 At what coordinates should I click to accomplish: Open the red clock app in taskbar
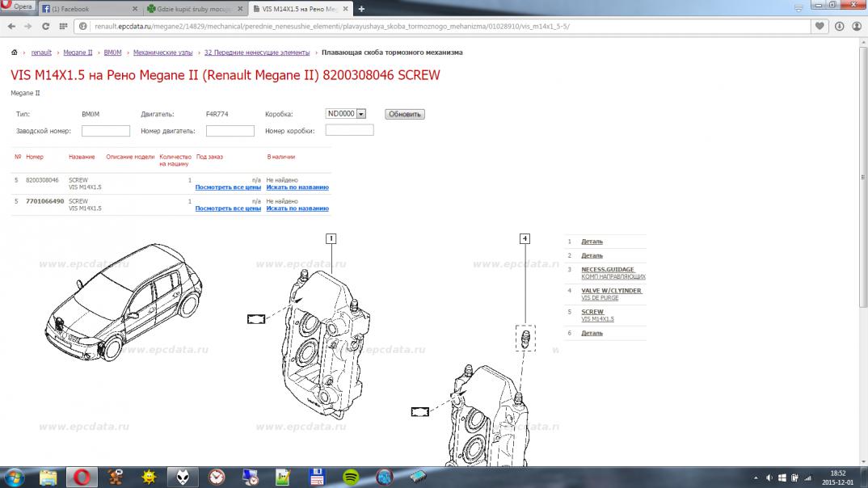pyautogui.click(x=217, y=477)
